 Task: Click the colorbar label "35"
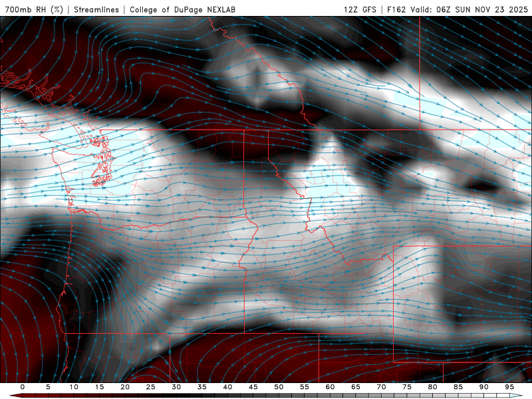coord(202,387)
